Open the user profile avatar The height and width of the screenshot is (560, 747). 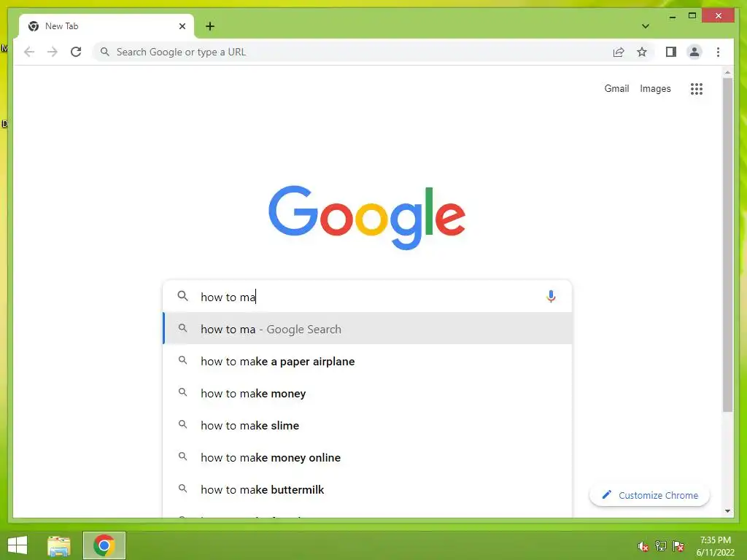pyautogui.click(x=694, y=52)
